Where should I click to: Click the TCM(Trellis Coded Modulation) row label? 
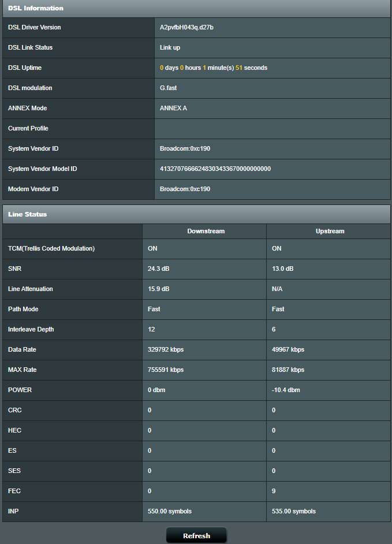tap(51, 248)
